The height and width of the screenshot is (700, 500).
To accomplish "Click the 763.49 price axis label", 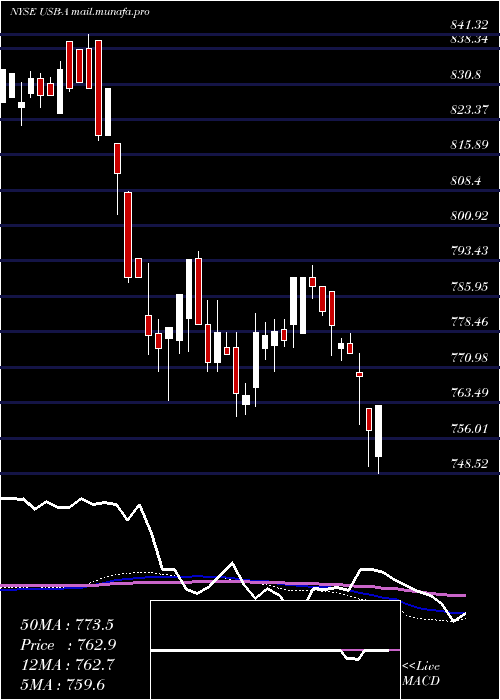I will coord(469,393).
